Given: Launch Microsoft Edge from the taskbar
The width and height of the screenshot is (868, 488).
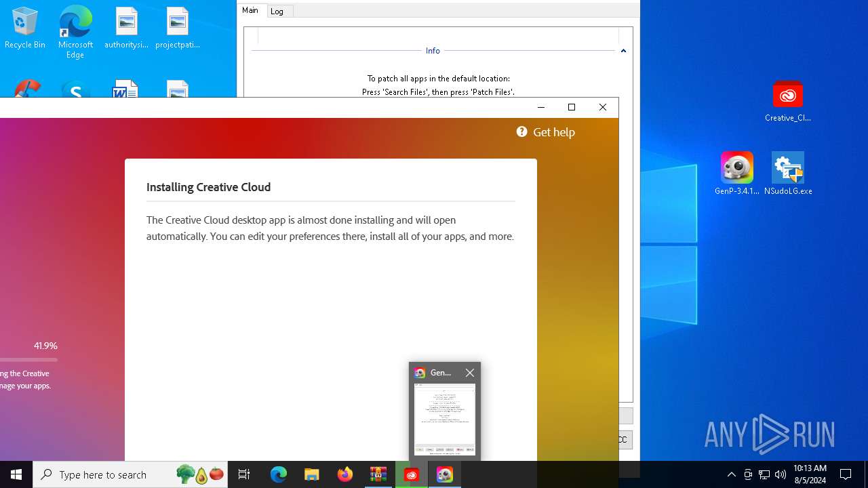Looking at the screenshot, I should [x=278, y=474].
